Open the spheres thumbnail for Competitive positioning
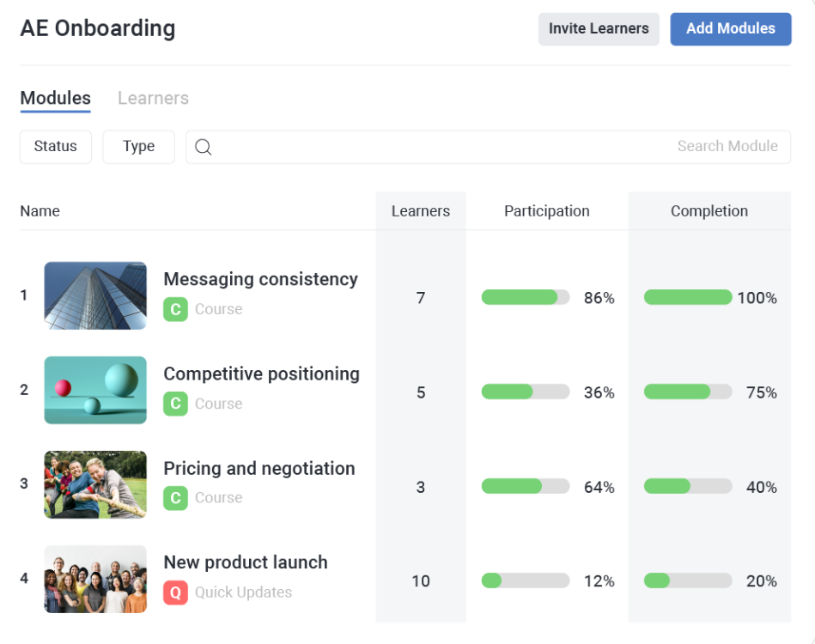This screenshot has height=644, width=815. 95,390
